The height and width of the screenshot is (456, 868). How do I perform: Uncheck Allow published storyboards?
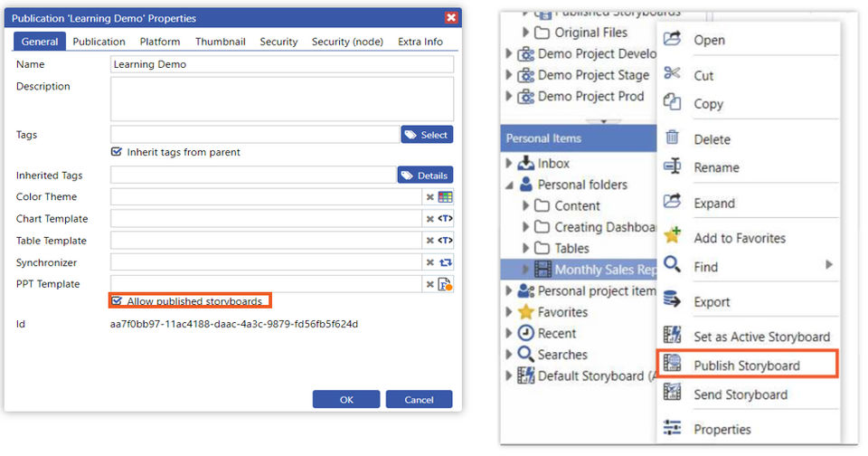tap(117, 301)
